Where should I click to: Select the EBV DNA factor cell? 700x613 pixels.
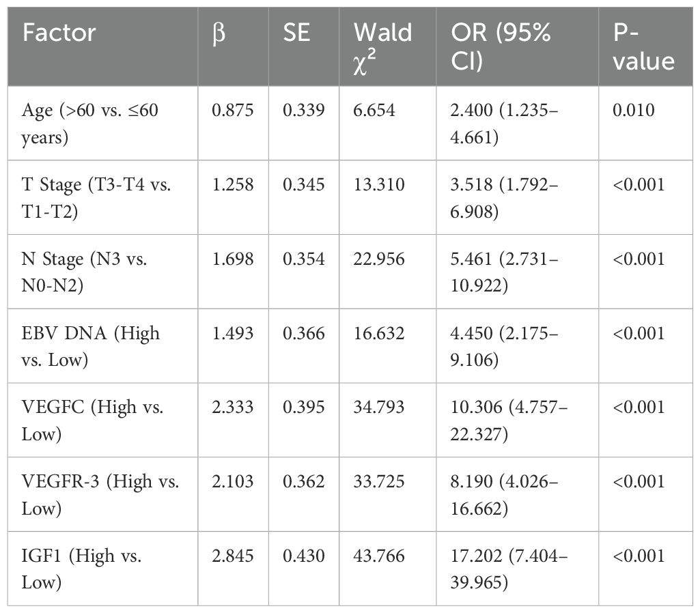[91, 346]
